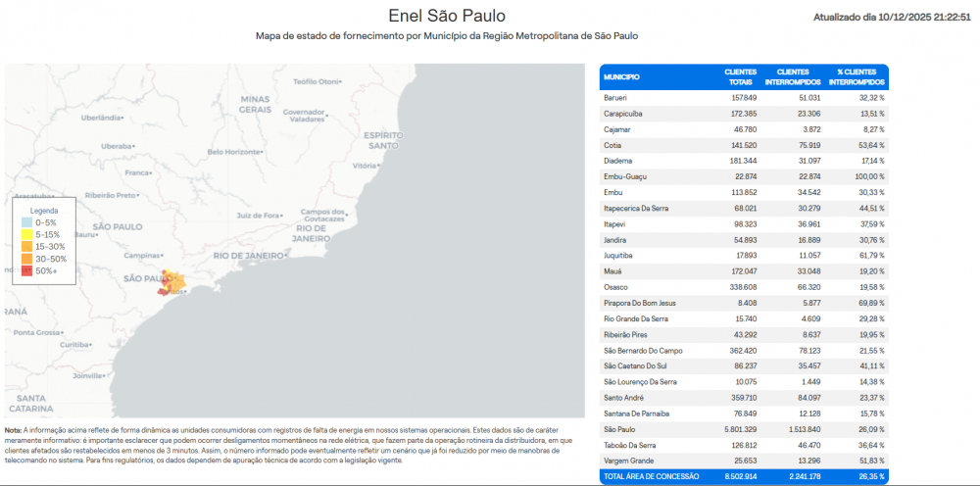The image size is (980, 486).
Task: Click the CLIENTES INTERROMPIDOS column header
Action: pyautogui.click(x=800, y=76)
